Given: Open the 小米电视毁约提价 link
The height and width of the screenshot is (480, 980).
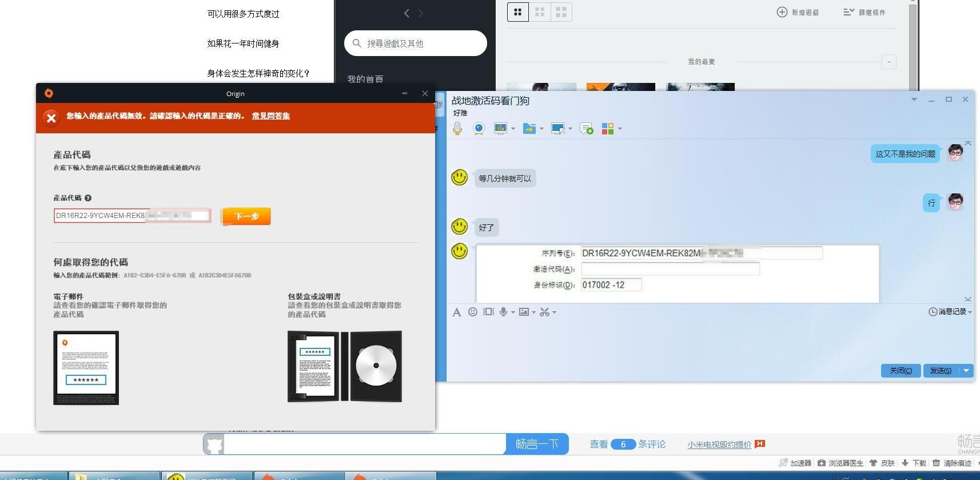Looking at the screenshot, I should [x=719, y=445].
